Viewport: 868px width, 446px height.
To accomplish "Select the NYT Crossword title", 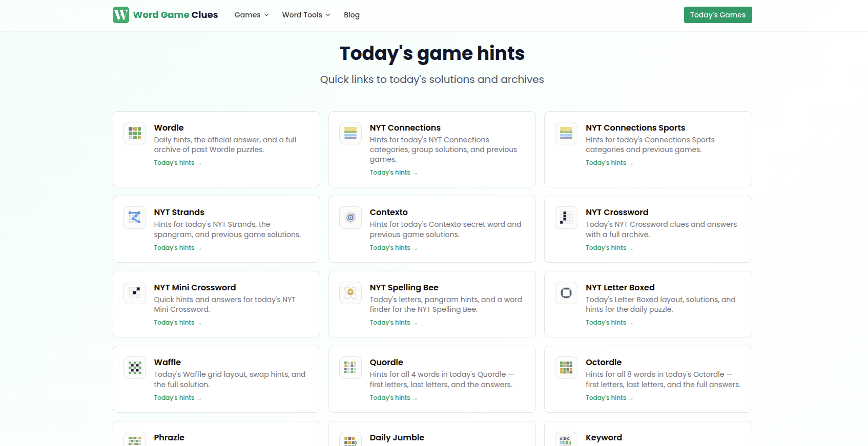I will coord(617,212).
